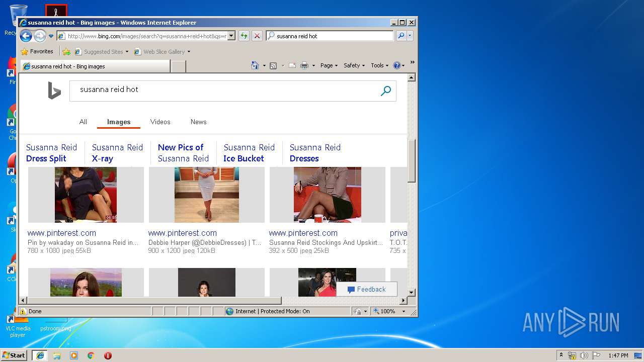The width and height of the screenshot is (644, 362).
Task: Open the 780 x 1080 image thumbnail
Action: tap(86, 195)
